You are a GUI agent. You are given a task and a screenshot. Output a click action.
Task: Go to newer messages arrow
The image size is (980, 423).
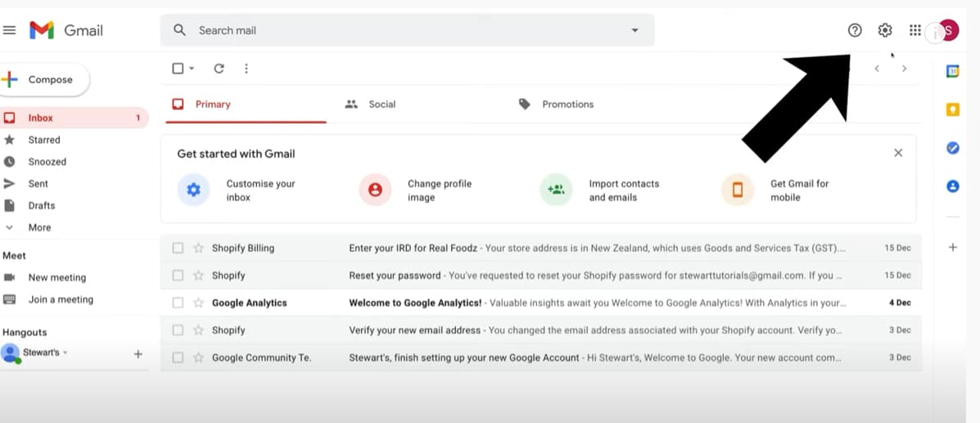pyautogui.click(x=877, y=69)
